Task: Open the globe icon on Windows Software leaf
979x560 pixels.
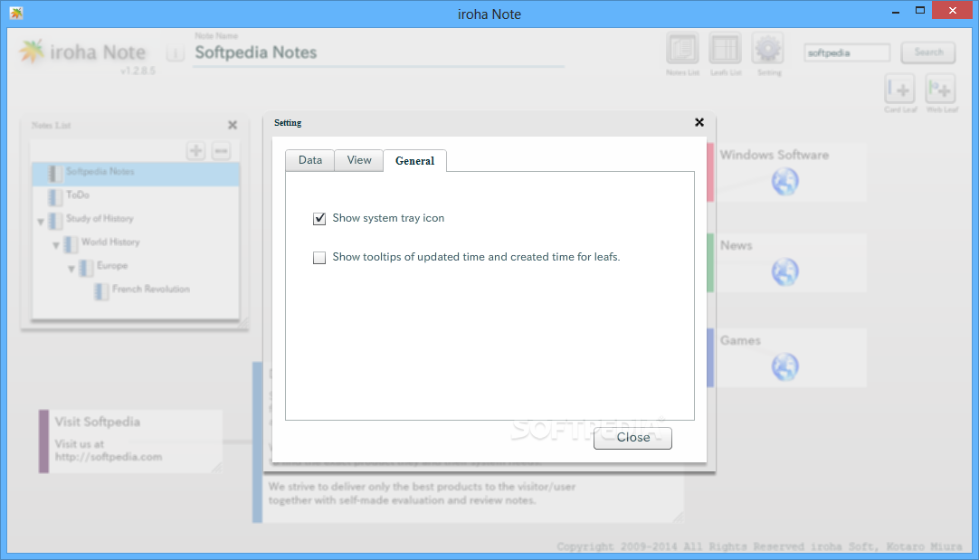Action: click(x=784, y=182)
